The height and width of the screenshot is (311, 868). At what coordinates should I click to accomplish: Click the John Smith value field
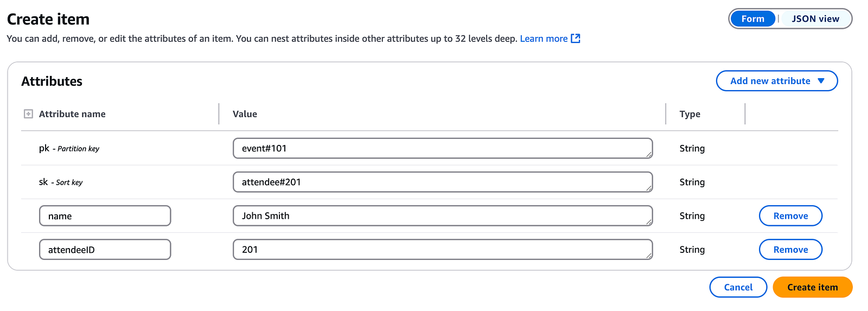[443, 216]
